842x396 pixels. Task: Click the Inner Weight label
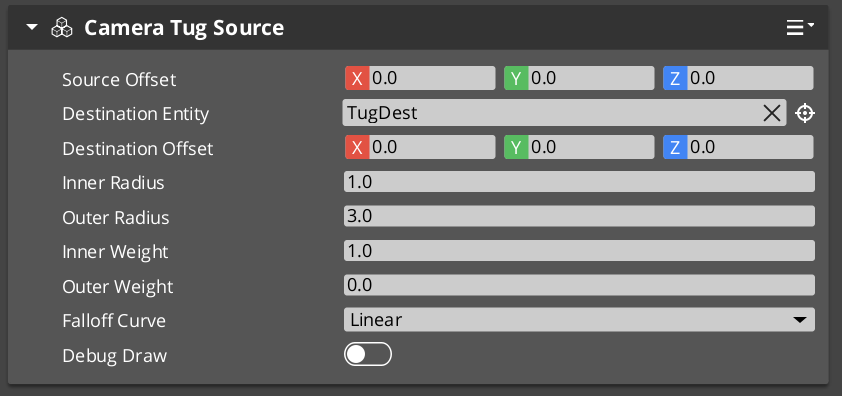115,252
